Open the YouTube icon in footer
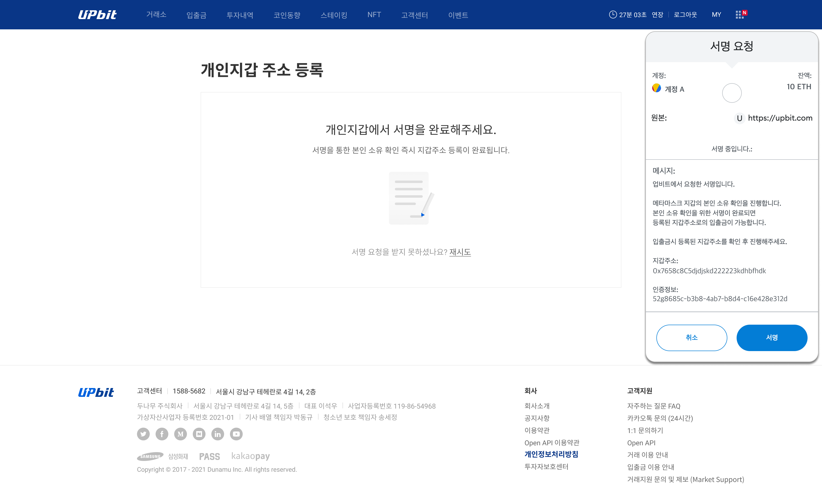Screen dimensions: 822x504 pos(236,434)
